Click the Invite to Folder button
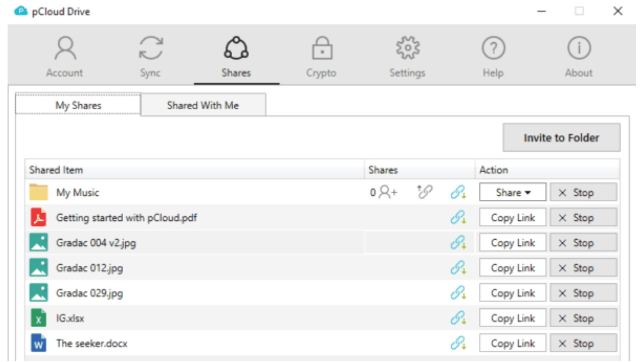 click(x=561, y=137)
